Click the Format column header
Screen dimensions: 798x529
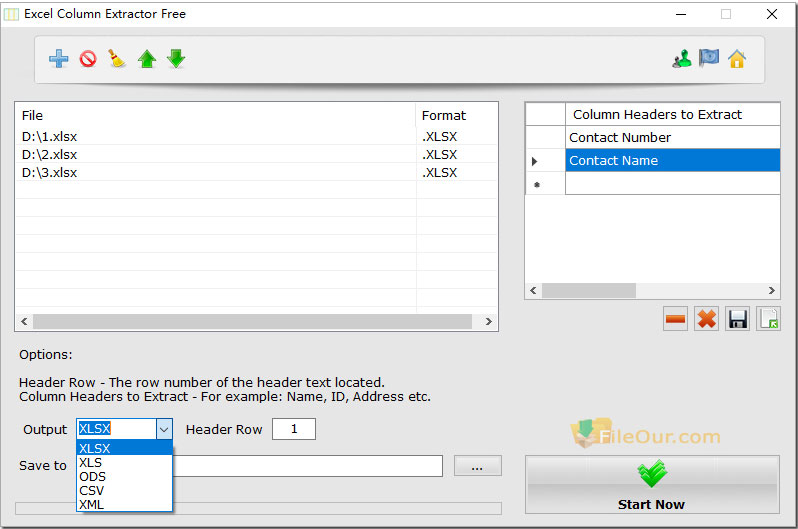click(x=456, y=116)
